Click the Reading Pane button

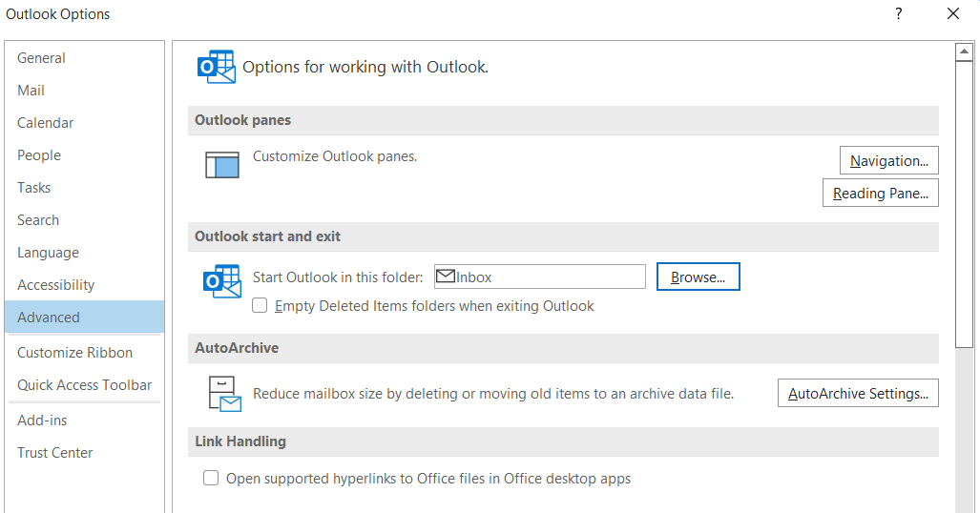tap(880, 193)
